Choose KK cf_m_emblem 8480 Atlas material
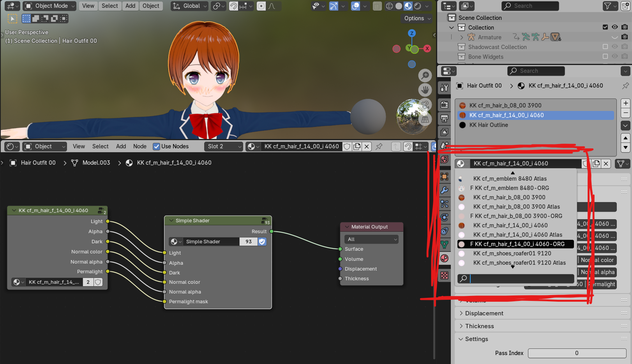The image size is (632, 364). [x=515, y=179]
